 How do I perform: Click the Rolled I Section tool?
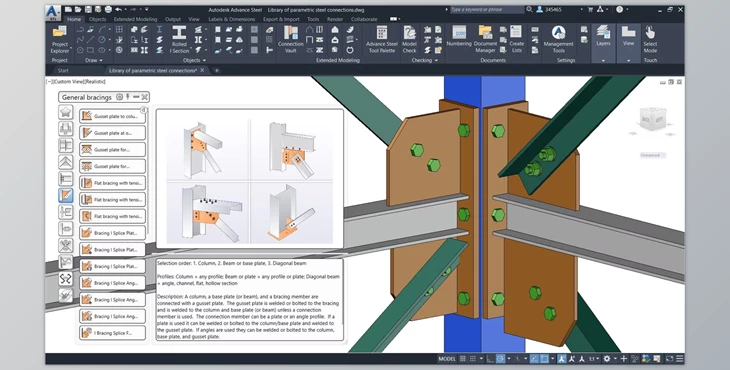click(x=179, y=39)
